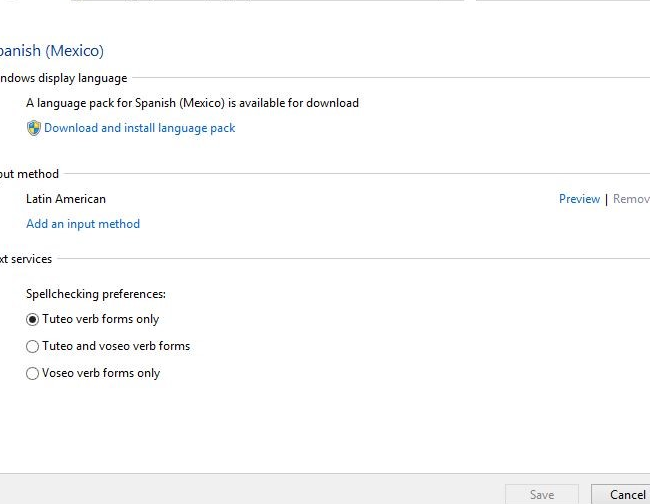Select the Latin American keyboard entry
Image resolution: width=650 pixels, height=504 pixels.
point(66,199)
